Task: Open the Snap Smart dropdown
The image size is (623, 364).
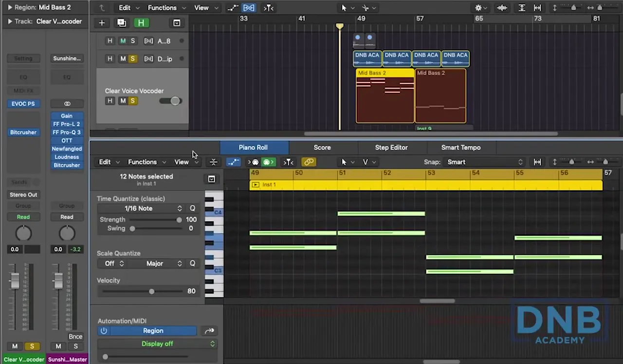Action: (485, 162)
